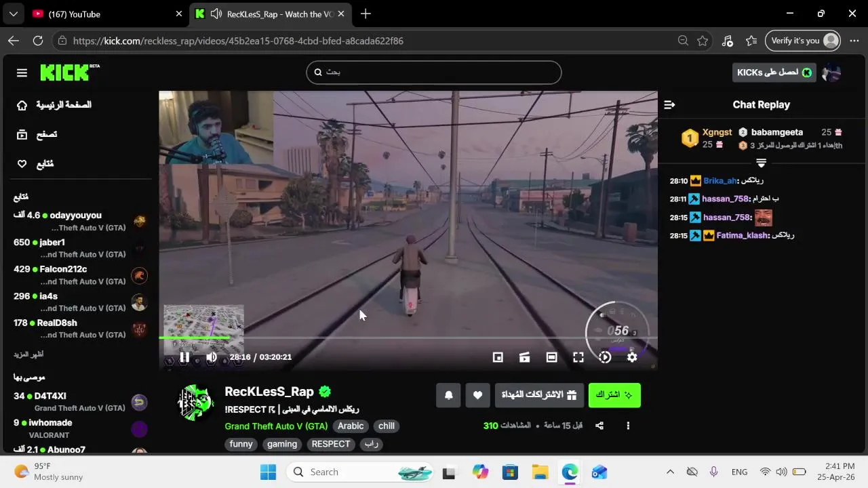Click chat username Brika_ah

[719, 181]
